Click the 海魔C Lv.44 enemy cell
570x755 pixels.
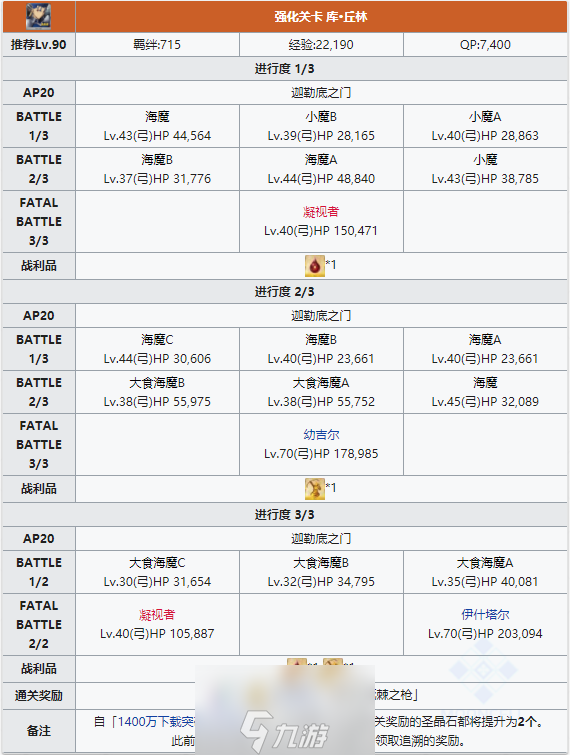(x=157, y=349)
